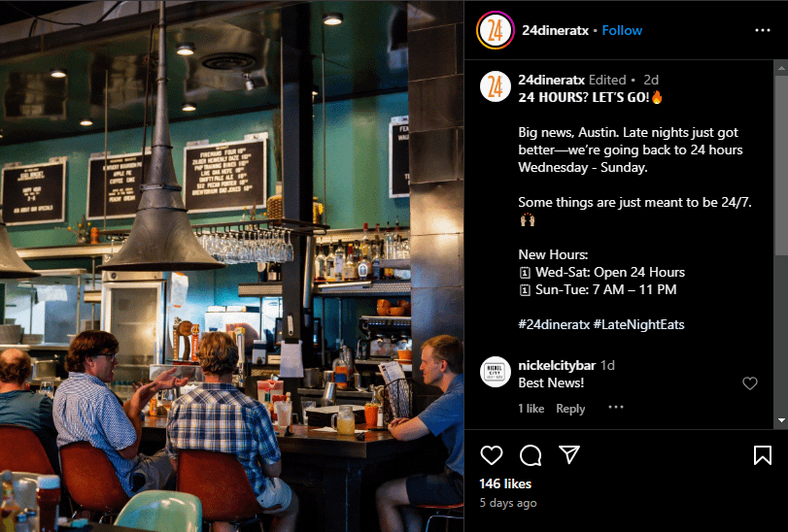Click the 24dineratx avatar beside the caption

495,86
